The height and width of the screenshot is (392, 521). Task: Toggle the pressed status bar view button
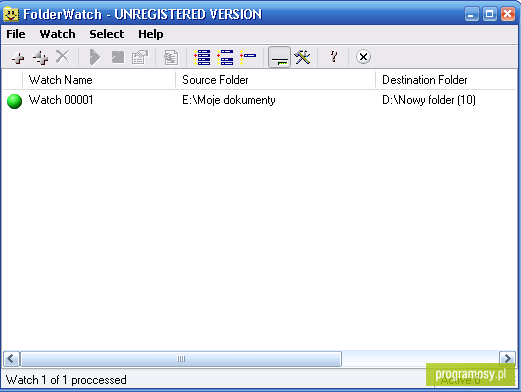point(279,57)
